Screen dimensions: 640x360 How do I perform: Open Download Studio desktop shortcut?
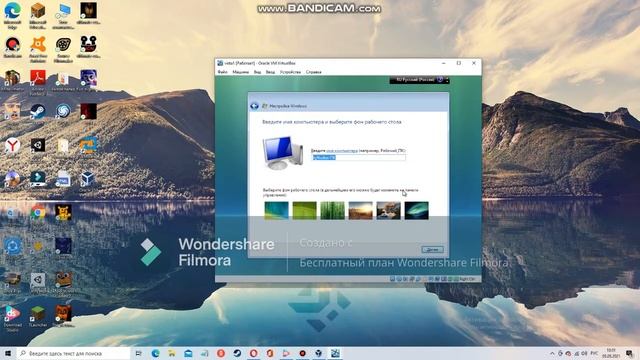[x=13, y=318]
